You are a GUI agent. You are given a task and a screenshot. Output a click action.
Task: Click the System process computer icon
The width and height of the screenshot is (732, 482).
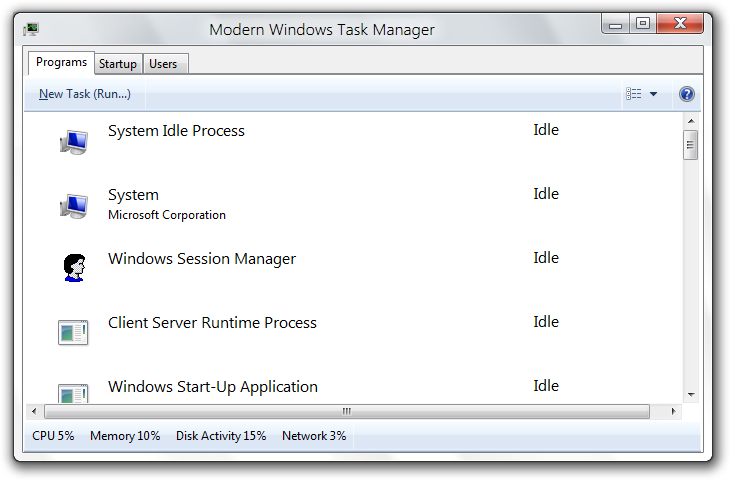tap(73, 206)
